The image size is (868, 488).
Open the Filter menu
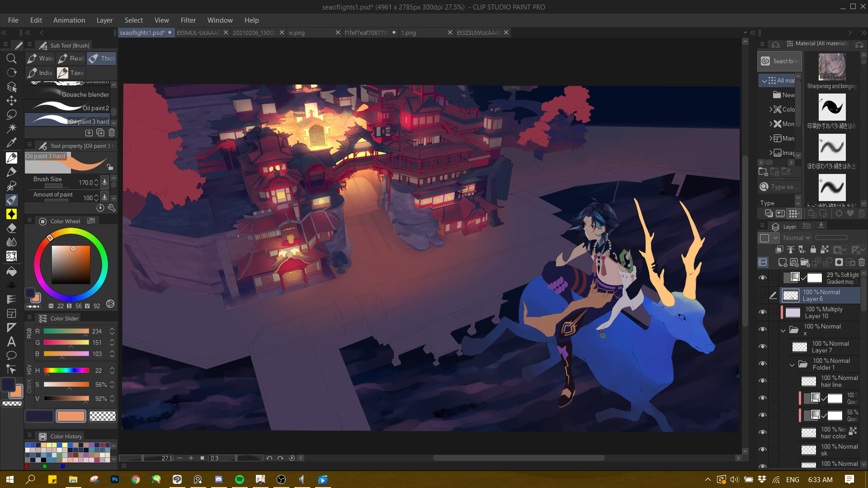(x=188, y=20)
